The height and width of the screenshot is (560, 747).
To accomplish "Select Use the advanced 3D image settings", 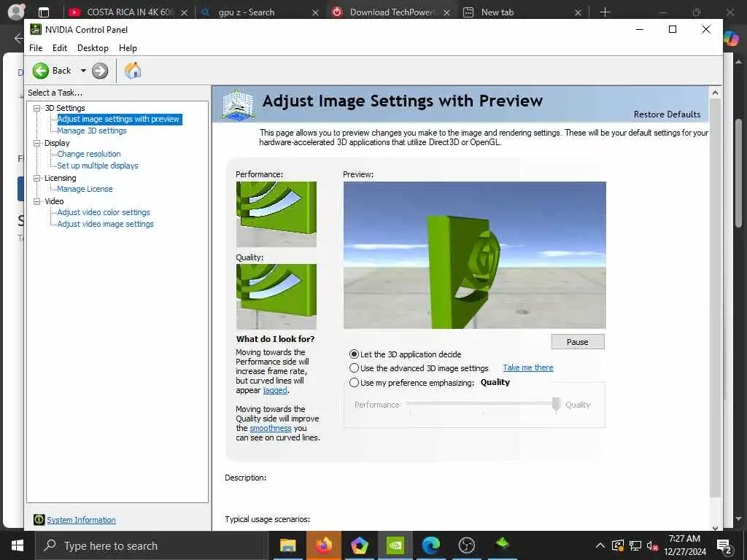I will coord(354,368).
